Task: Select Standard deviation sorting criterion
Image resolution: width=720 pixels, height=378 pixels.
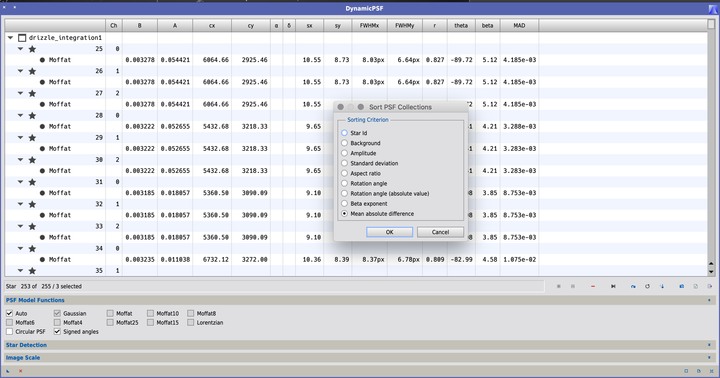Action: [344, 163]
